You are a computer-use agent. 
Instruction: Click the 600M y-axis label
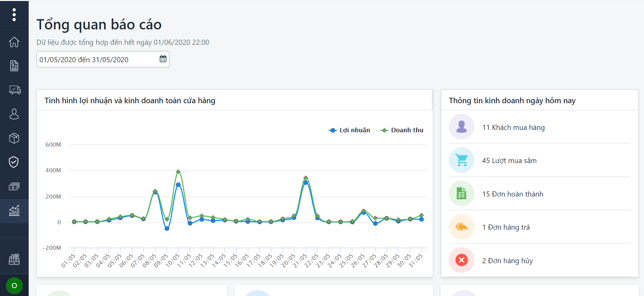tap(53, 145)
